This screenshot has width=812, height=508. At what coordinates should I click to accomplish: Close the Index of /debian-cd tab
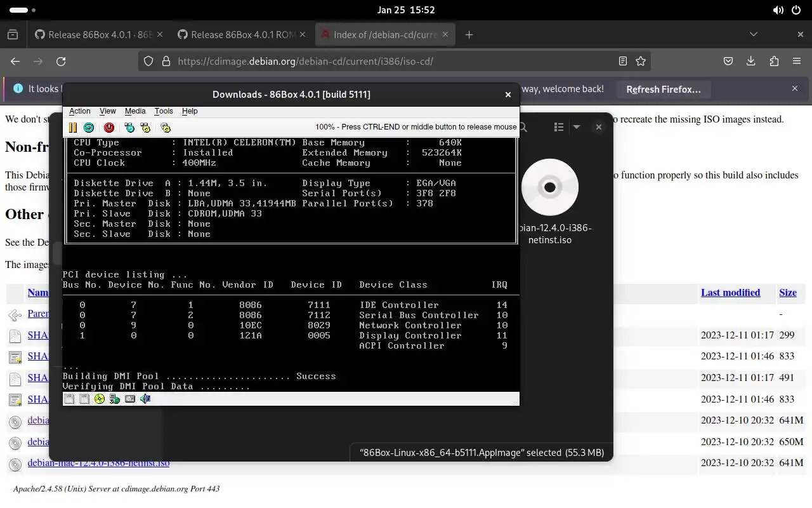[x=445, y=35]
